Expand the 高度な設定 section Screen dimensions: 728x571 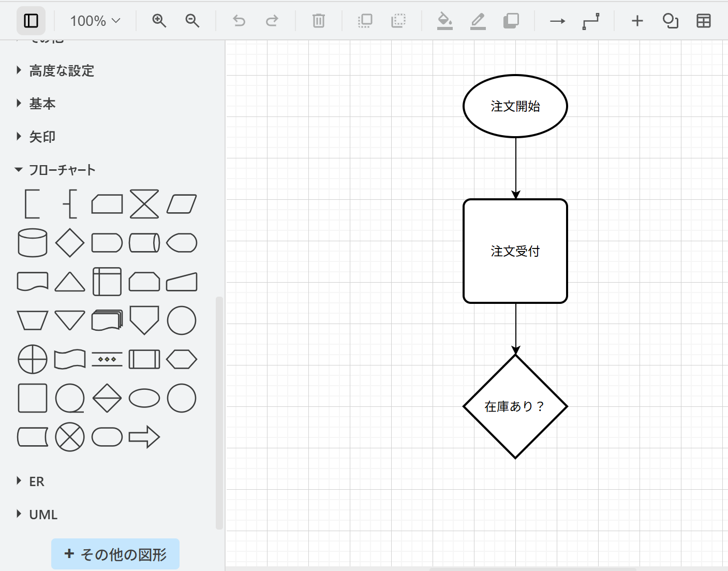(x=61, y=70)
